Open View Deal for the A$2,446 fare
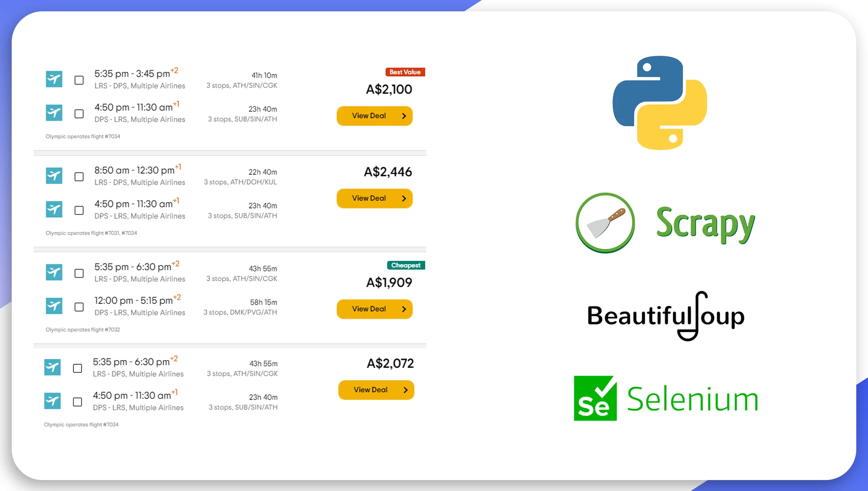Screen dimensions: 868x491 coord(374,198)
